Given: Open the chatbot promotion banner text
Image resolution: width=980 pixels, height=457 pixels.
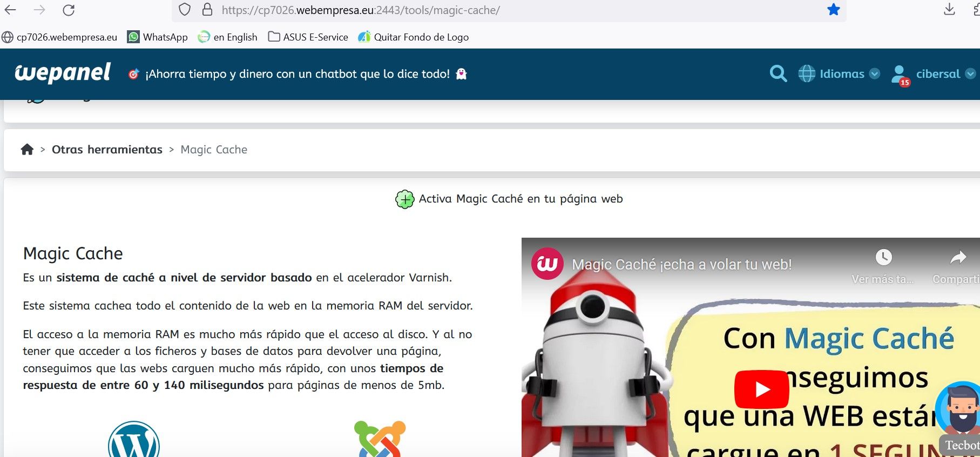Looking at the screenshot, I should pyautogui.click(x=298, y=74).
